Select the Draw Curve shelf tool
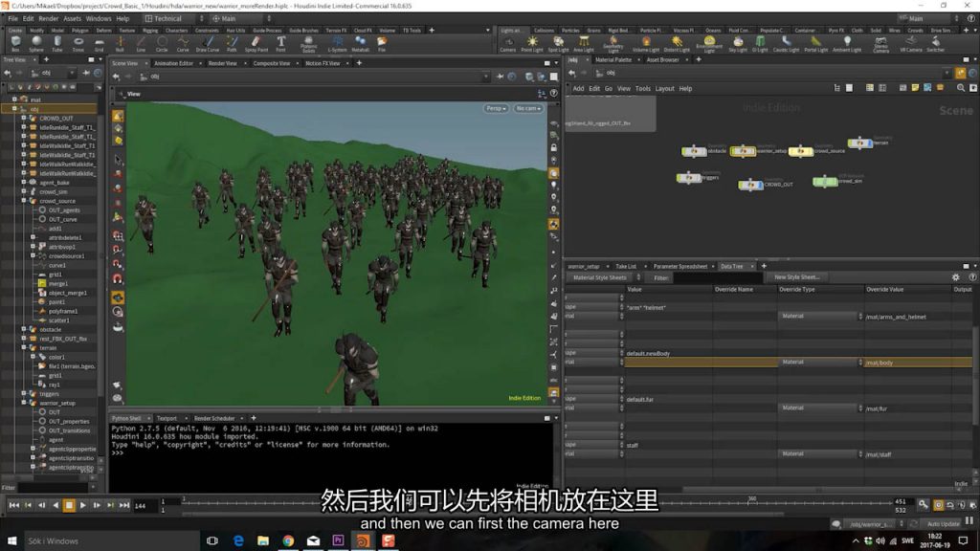 coord(208,43)
